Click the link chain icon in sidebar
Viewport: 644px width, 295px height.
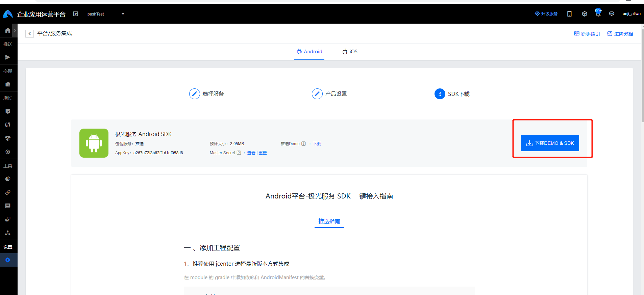8,192
